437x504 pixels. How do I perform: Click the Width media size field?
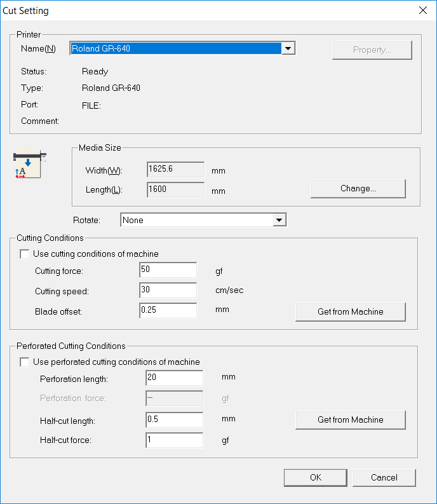175,170
